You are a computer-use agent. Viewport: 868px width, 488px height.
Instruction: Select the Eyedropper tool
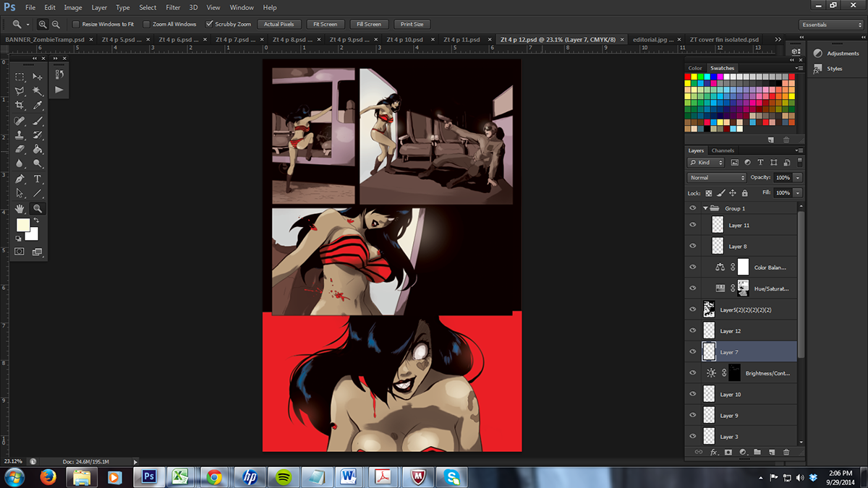[x=38, y=106]
